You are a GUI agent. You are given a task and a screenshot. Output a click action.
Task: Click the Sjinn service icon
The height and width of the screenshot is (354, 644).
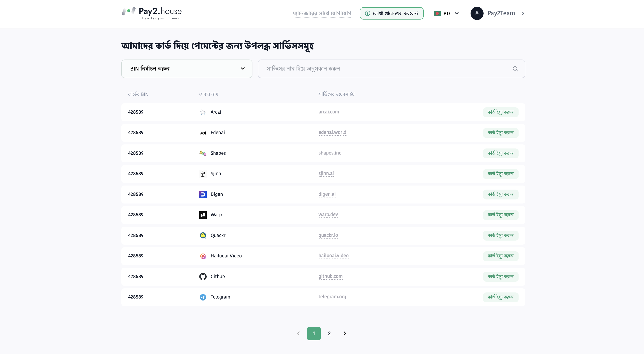pos(203,174)
